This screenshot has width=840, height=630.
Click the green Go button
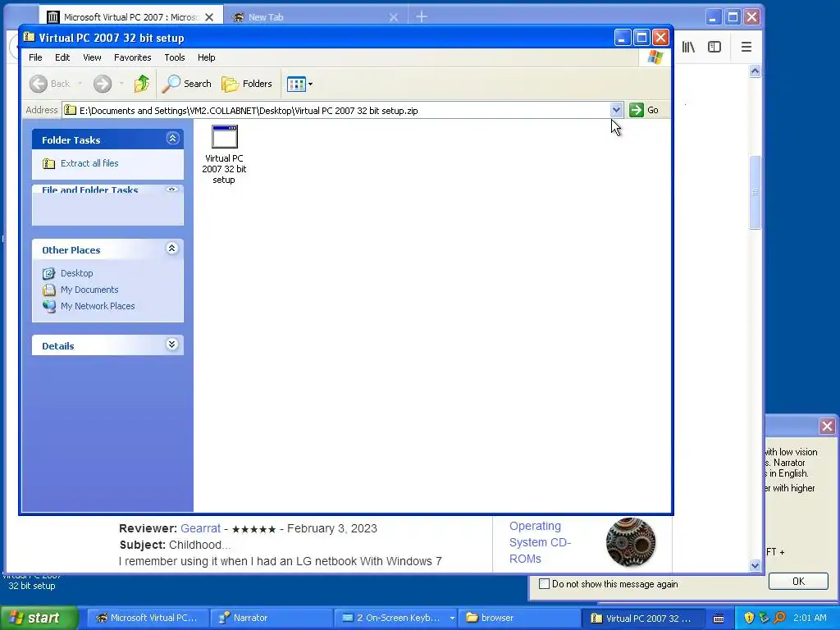[x=644, y=110]
